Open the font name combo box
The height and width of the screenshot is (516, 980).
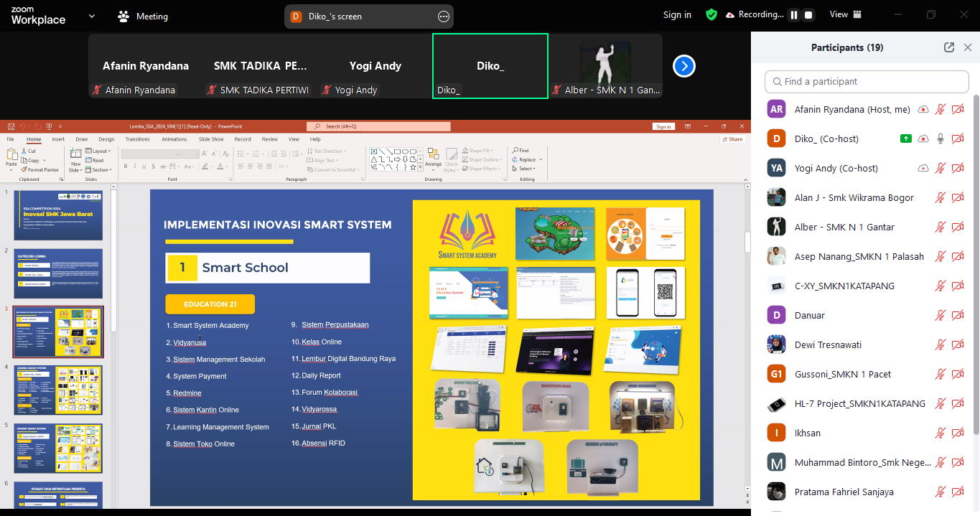point(150,154)
